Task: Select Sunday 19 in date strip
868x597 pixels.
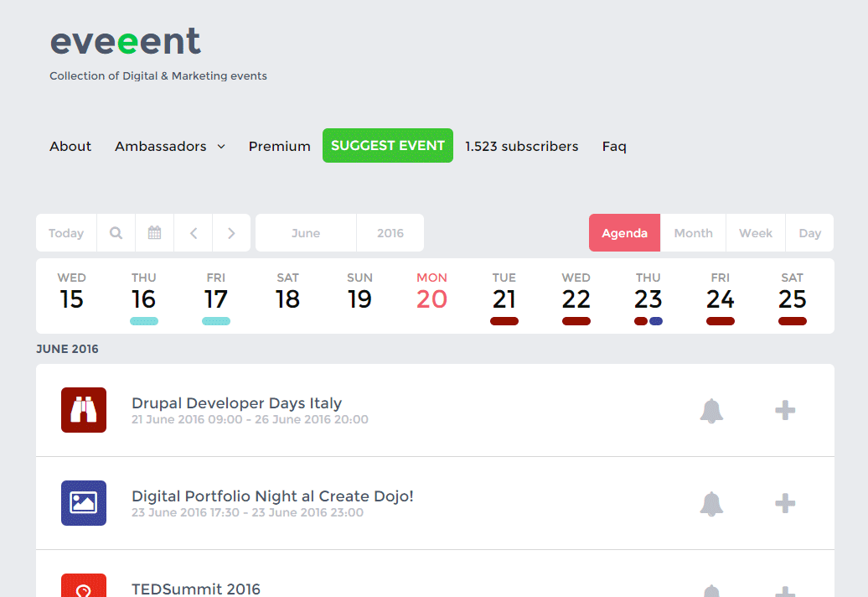Action: click(359, 292)
